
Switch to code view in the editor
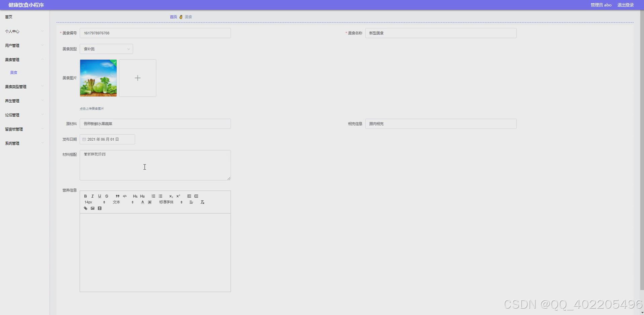124,196
